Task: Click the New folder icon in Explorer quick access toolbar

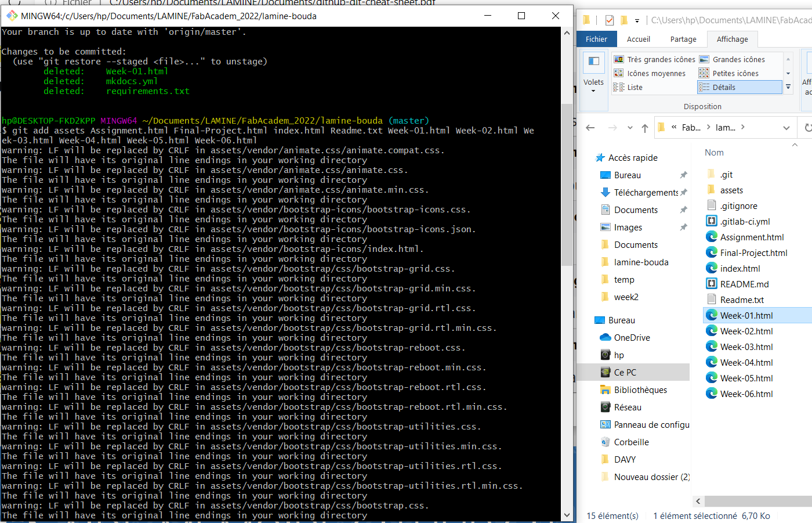Action: 624,20
